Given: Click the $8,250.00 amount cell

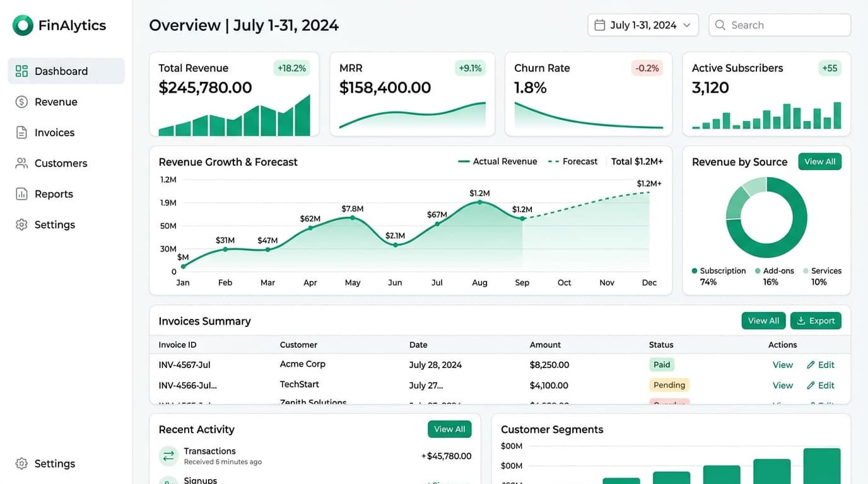Looking at the screenshot, I should (x=549, y=365).
